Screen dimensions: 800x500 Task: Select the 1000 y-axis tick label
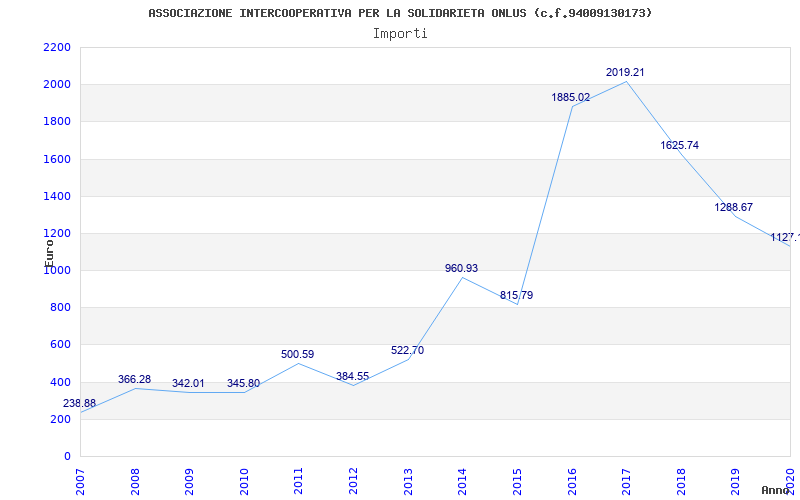pyautogui.click(x=57, y=270)
